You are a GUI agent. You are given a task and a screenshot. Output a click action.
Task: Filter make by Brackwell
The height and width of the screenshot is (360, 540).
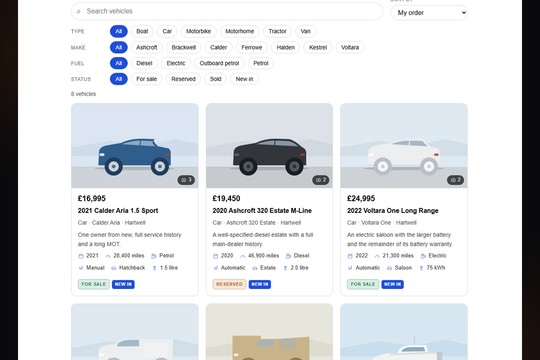[x=184, y=48]
